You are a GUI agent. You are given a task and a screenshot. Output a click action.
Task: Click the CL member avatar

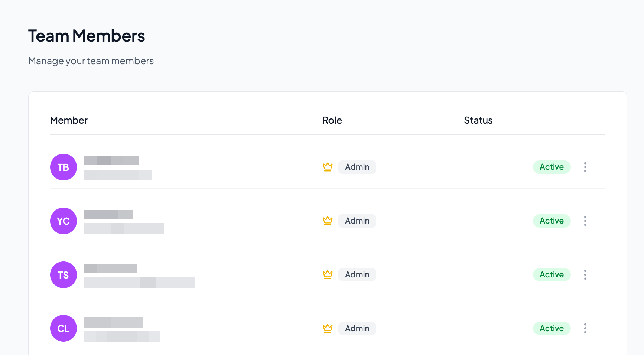click(x=64, y=328)
